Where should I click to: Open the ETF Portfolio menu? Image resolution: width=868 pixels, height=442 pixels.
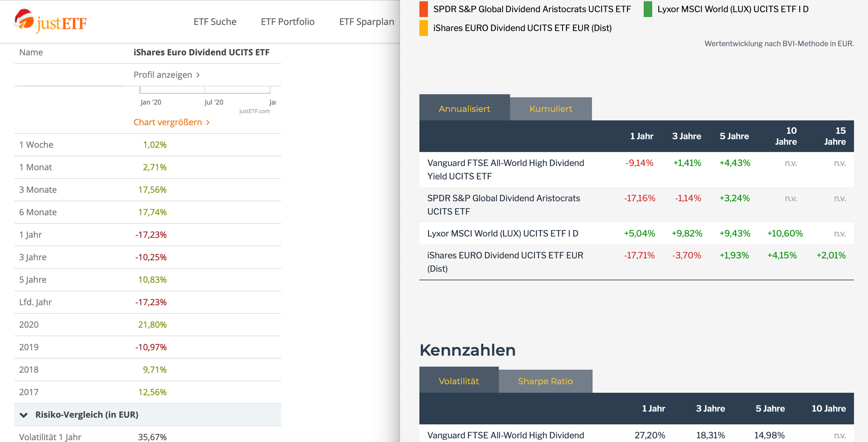288,22
